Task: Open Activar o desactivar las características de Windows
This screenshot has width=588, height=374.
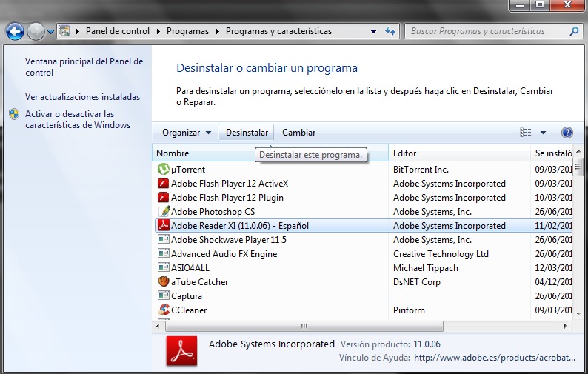Action: click(78, 119)
